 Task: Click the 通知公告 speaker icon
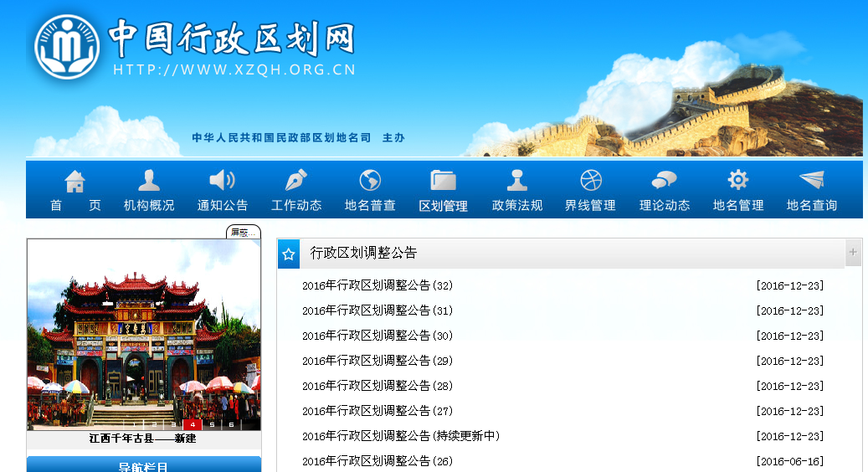pyautogui.click(x=222, y=180)
